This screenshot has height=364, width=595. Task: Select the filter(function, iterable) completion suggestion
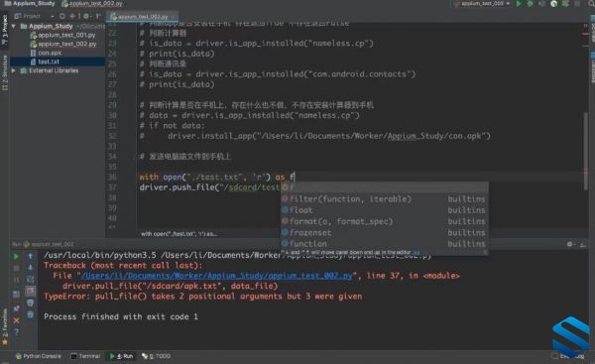384,199
